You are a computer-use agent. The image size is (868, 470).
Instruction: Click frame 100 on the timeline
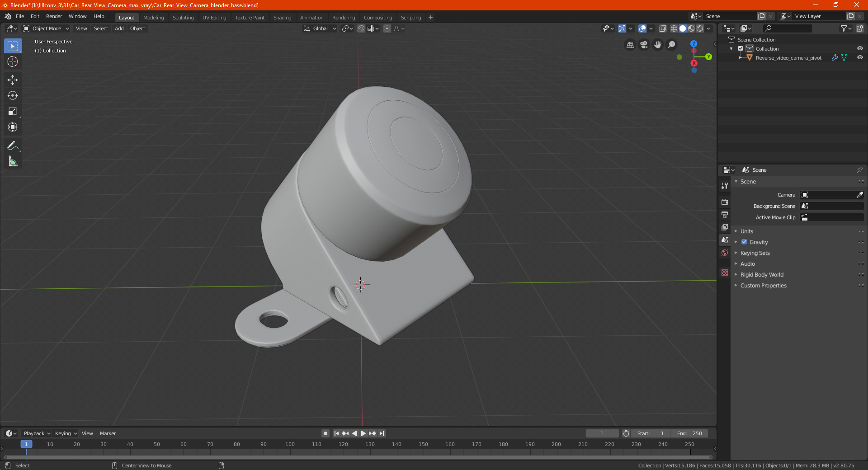point(290,444)
